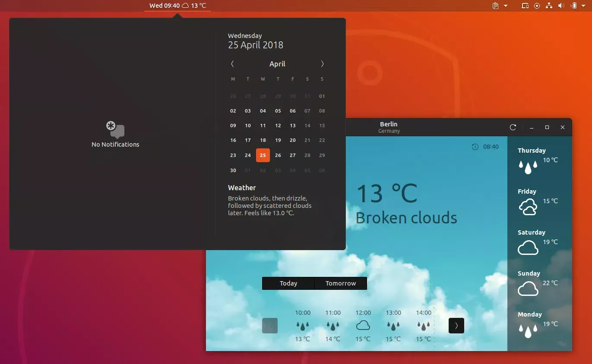Viewport: 592px width, 364px height.
Task: Go to next month in calendar
Action: (x=322, y=64)
